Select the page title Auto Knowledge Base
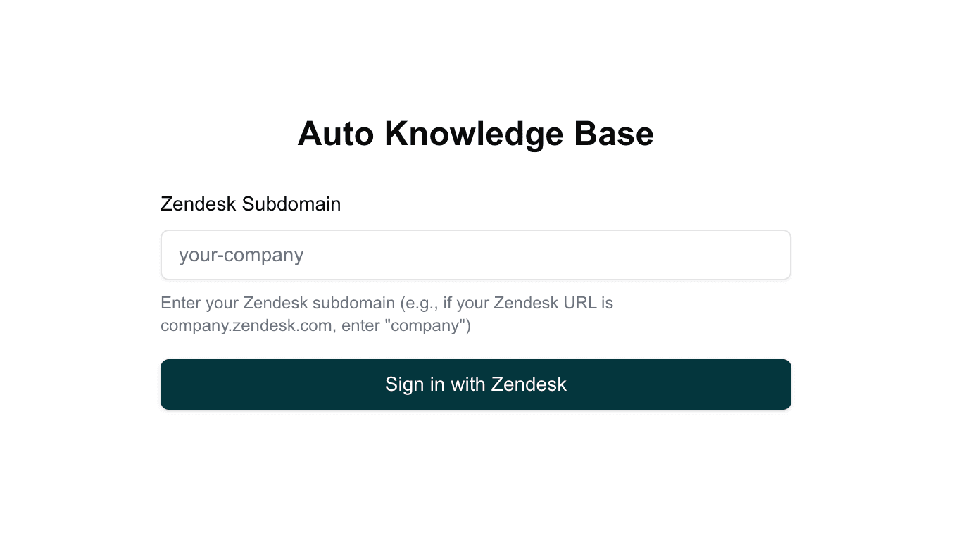 [x=475, y=133]
